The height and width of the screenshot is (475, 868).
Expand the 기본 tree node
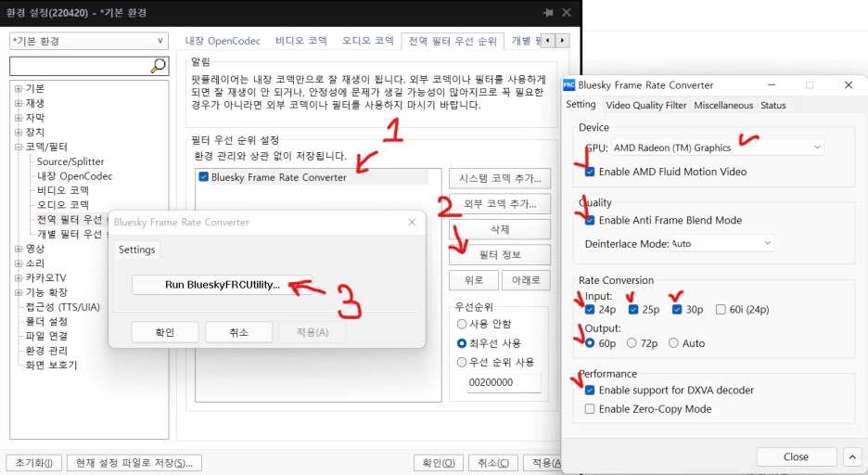click(19, 88)
